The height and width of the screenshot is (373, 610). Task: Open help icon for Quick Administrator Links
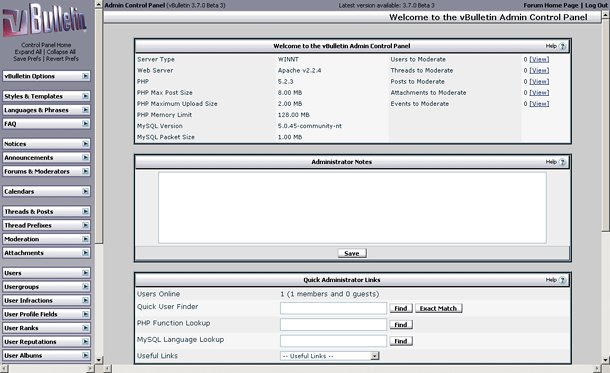(563, 280)
